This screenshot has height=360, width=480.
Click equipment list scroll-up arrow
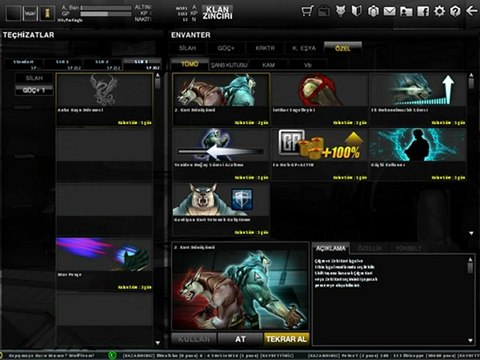(158, 75)
